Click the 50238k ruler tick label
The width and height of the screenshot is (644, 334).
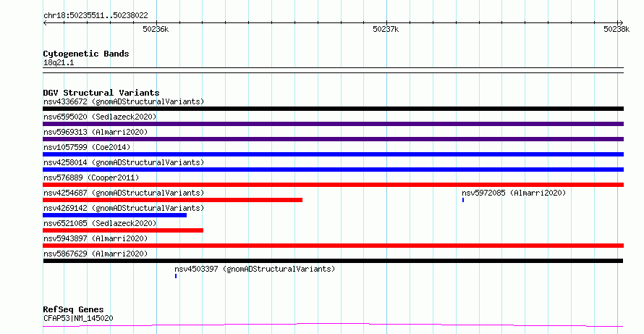[617, 29]
